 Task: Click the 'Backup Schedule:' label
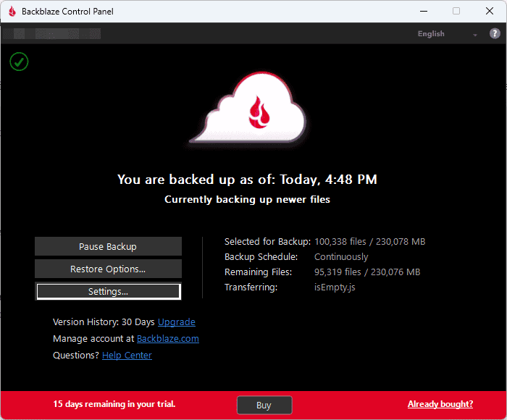[x=261, y=257]
